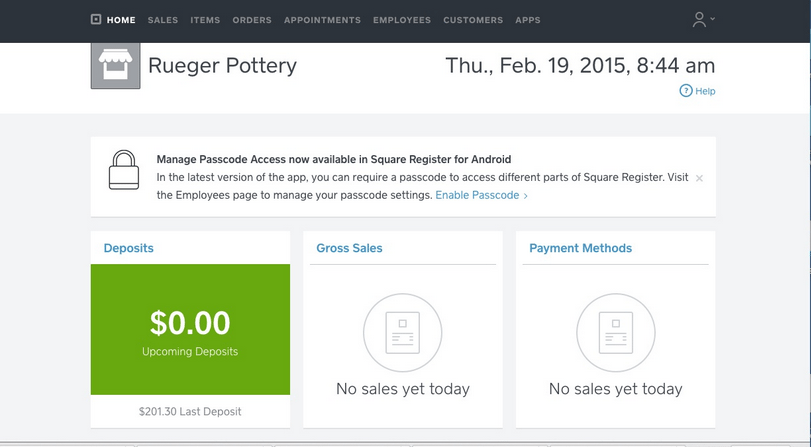Open the Deposits card heading
The image size is (811, 447).
(x=128, y=248)
